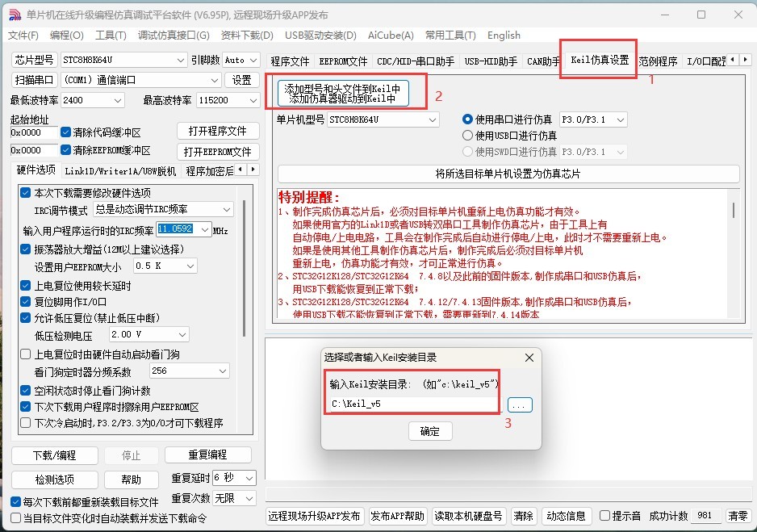The image size is (757, 532).
Task: Switch to 程序文件 tab
Action: click(x=290, y=61)
